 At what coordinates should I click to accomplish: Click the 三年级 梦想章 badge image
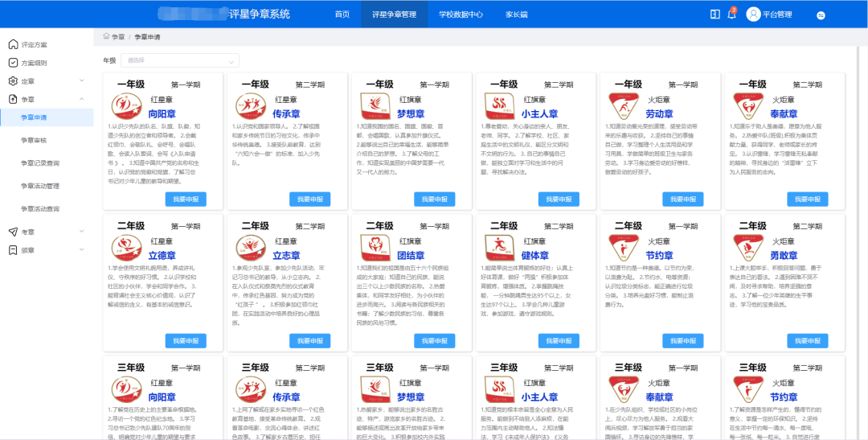coord(375,389)
